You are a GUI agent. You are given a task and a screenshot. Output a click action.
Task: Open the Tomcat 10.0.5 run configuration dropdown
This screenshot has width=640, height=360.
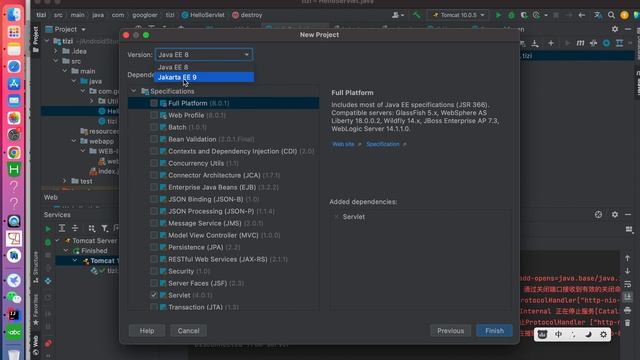tap(458, 15)
